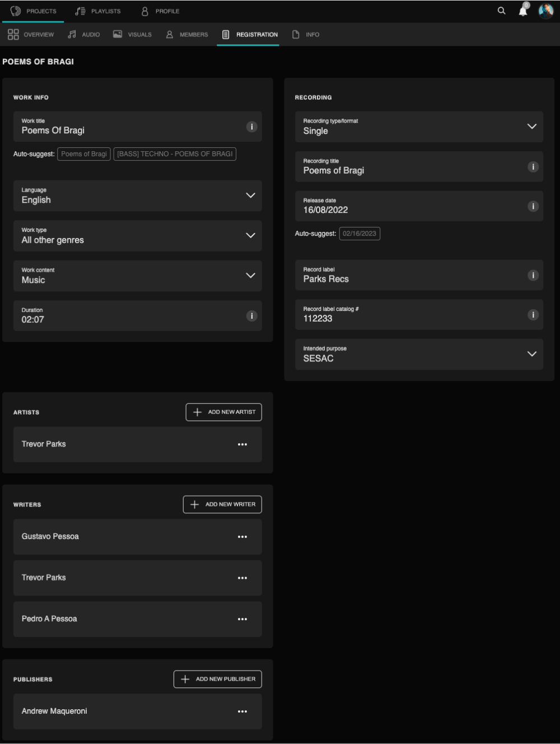The image size is (560, 744).
Task: Open the Playlists menu
Action: 98,11
